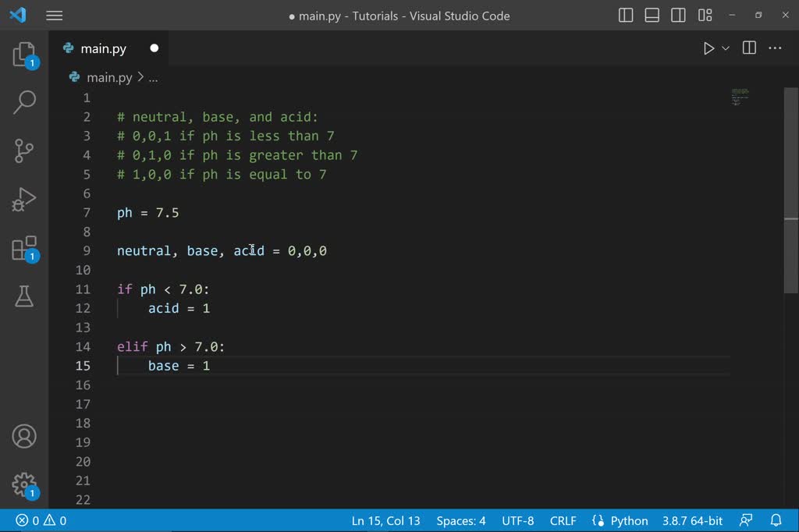Open the editor More Actions menu
Screen dimensions: 799x532
coord(775,48)
